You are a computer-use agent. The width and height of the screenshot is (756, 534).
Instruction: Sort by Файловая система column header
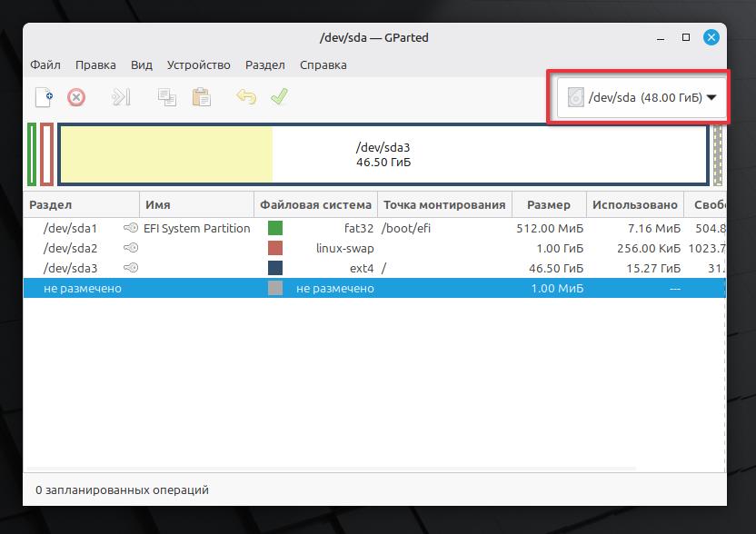[316, 205]
